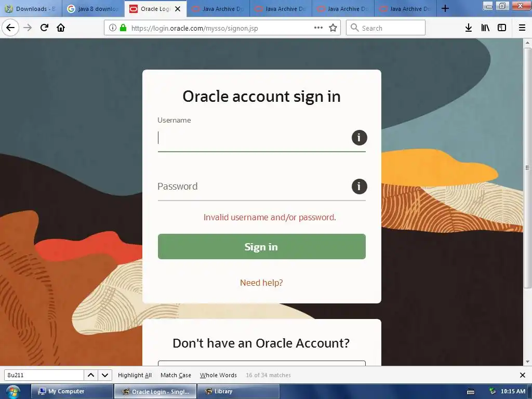This screenshot has width=532, height=399.
Task: Toggle Highlight All in find bar
Action: click(135, 375)
